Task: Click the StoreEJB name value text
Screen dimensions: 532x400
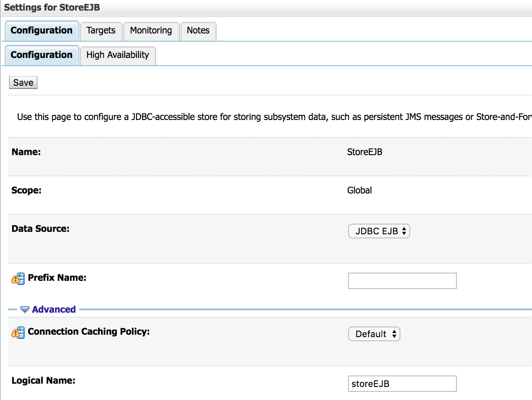Action: [x=364, y=152]
